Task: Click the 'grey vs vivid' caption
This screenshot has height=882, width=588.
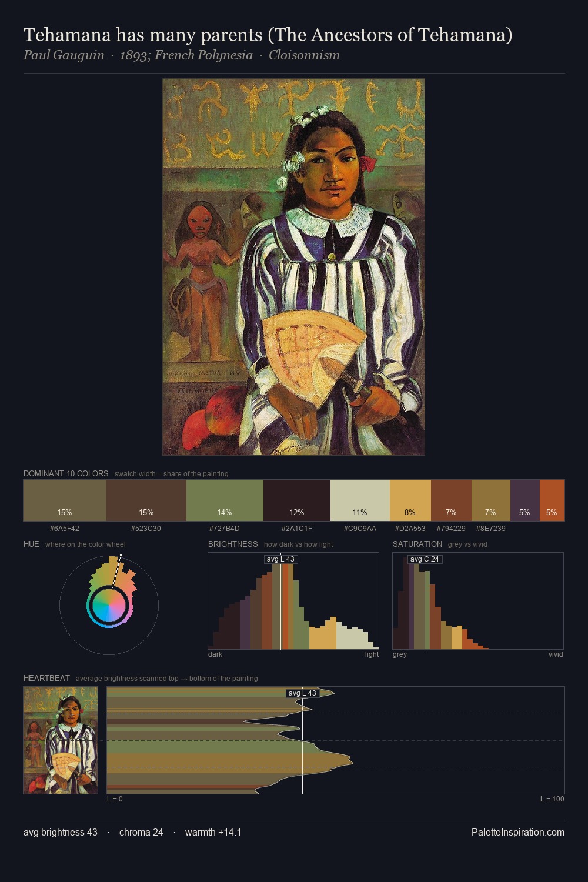Action: coord(467,544)
